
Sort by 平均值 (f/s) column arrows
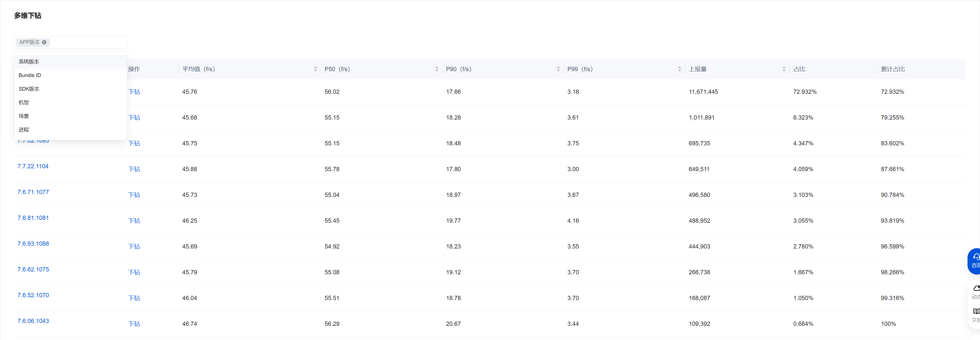coord(315,69)
